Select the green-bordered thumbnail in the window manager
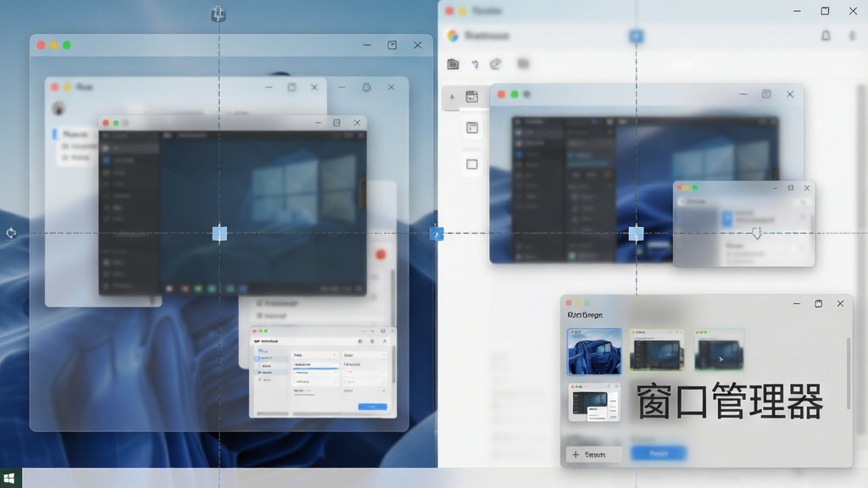 719,350
